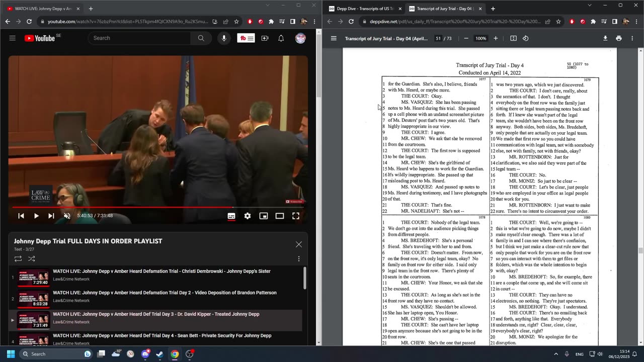Viewport: 644px width, 362px height.
Task: Click the YouTube search magnifier button
Action: coord(201,38)
